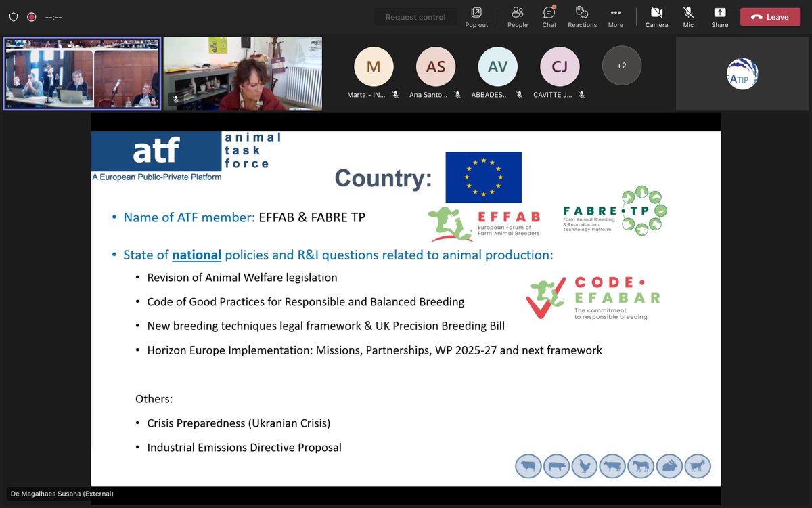
Task: Click the horse icon in the slide footer
Action: coord(641,466)
